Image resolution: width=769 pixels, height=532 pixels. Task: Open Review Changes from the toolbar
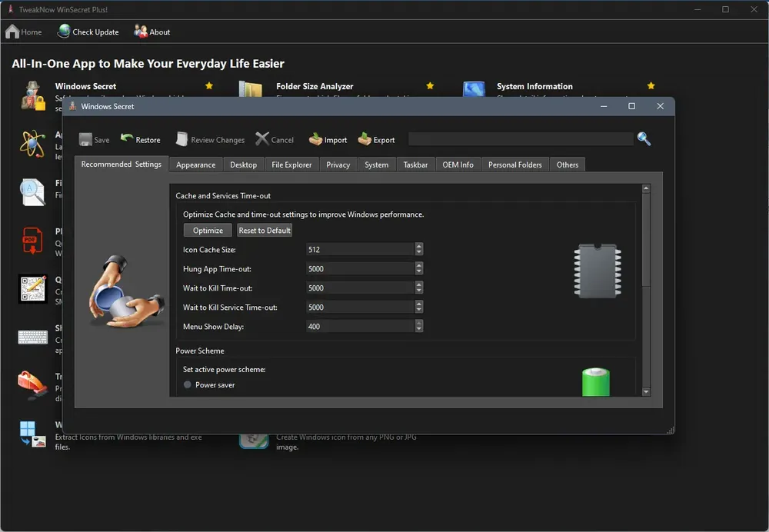pos(182,139)
